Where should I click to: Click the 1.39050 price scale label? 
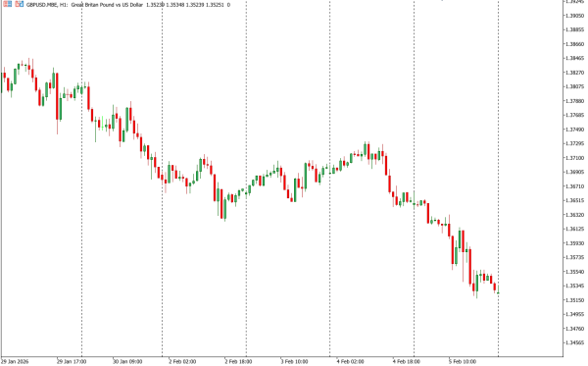[575, 16]
